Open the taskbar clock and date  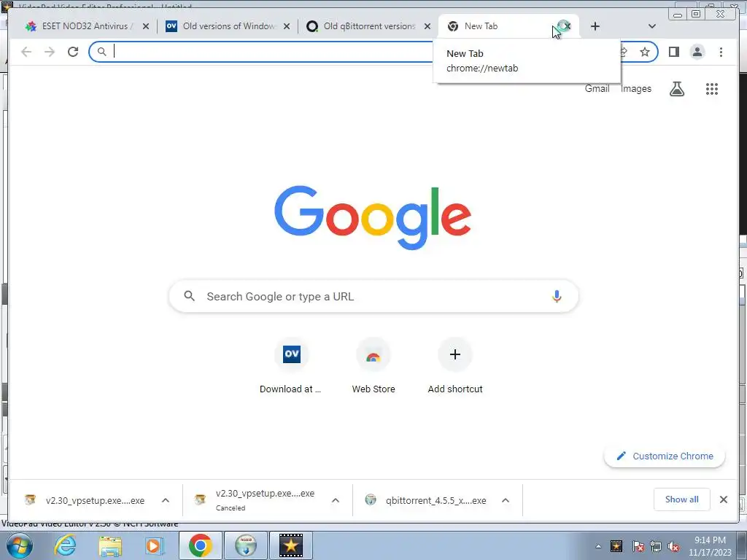point(709,546)
